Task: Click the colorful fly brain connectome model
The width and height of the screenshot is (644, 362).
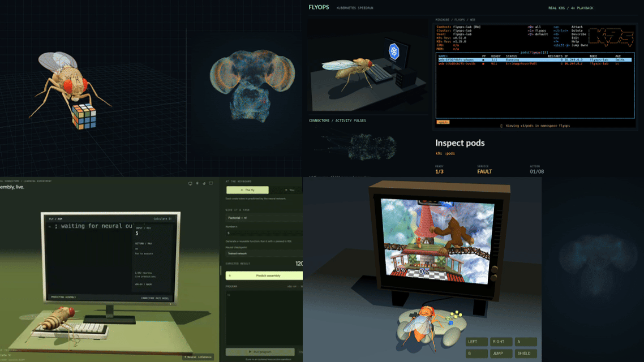Action: (252, 85)
